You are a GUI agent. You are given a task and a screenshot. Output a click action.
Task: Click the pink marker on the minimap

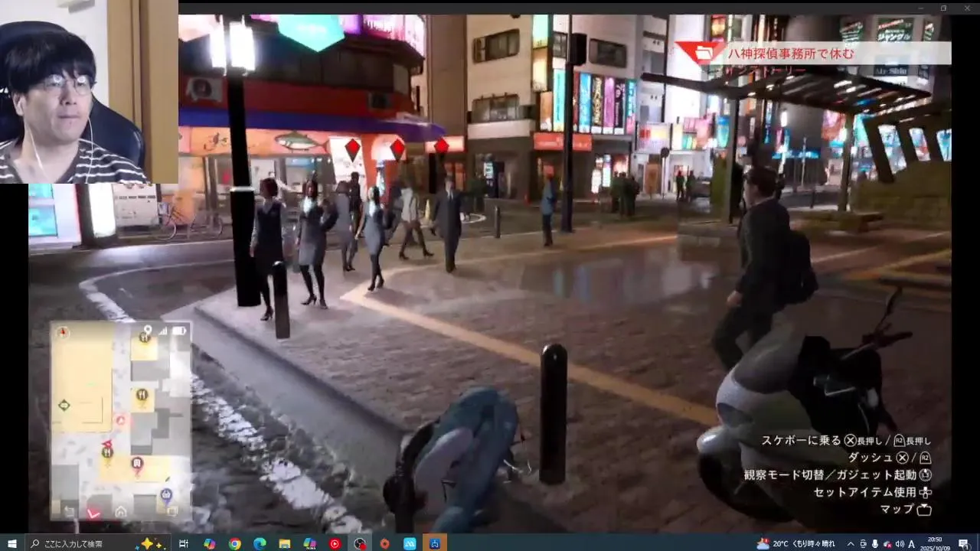tap(120, 419)
